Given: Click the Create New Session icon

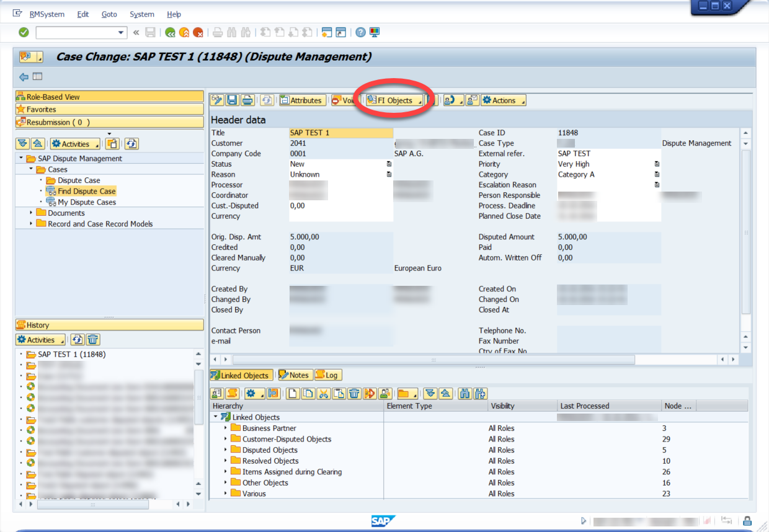Looking at the screenshot, I should pyautogui.click(x=327, y=32).
